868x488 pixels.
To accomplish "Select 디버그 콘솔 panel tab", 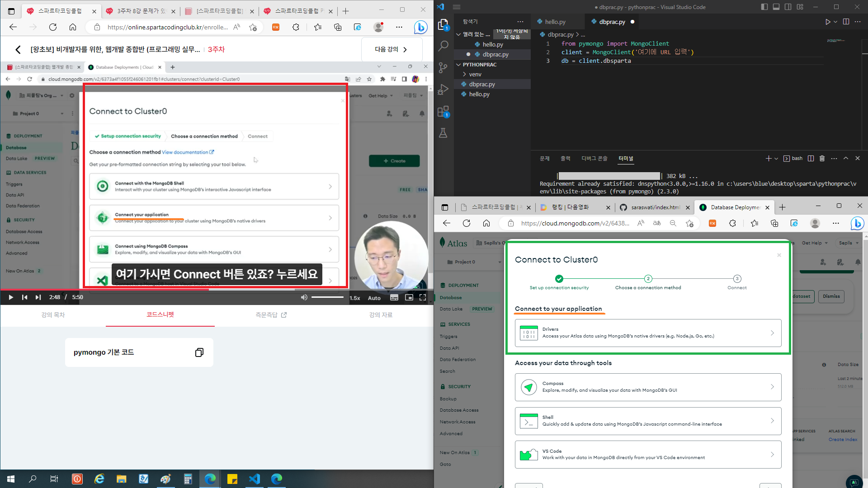I will tap(594, 159).
